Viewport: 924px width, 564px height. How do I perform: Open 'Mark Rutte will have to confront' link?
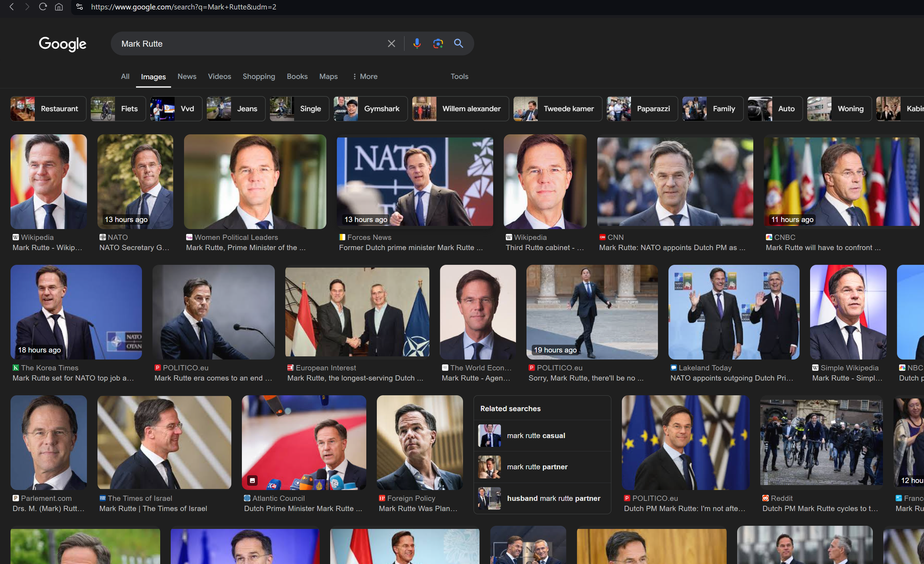pos(823,248)
